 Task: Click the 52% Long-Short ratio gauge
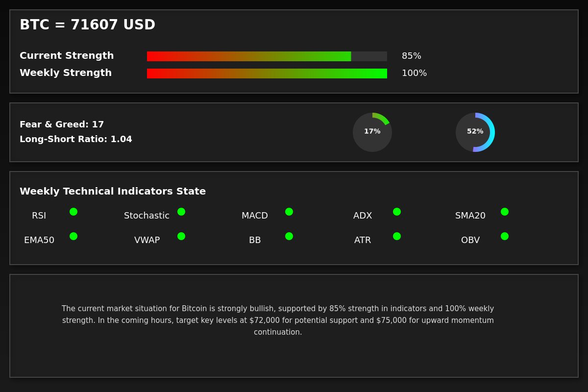[x=475, y=132]
